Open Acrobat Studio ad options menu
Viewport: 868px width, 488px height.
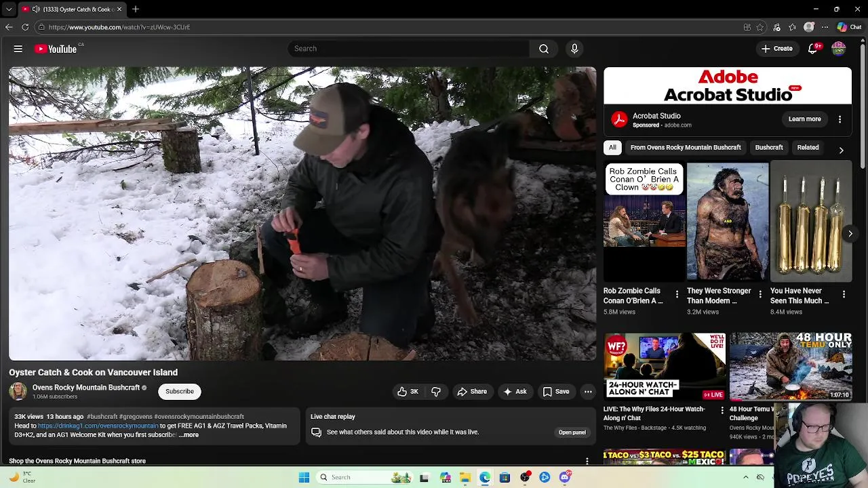pyautogui.click(x=840, y=119)
